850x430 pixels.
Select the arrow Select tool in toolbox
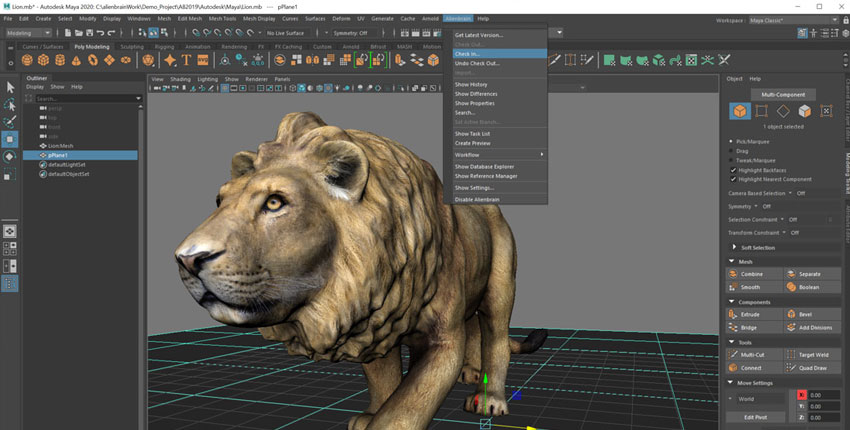(10, 87)
